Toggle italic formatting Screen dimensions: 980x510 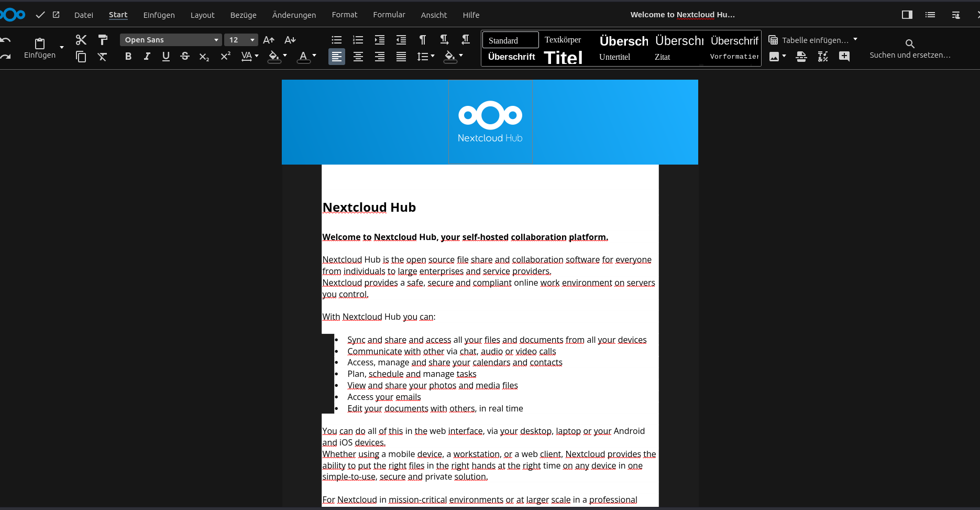(x=147, y=57)
